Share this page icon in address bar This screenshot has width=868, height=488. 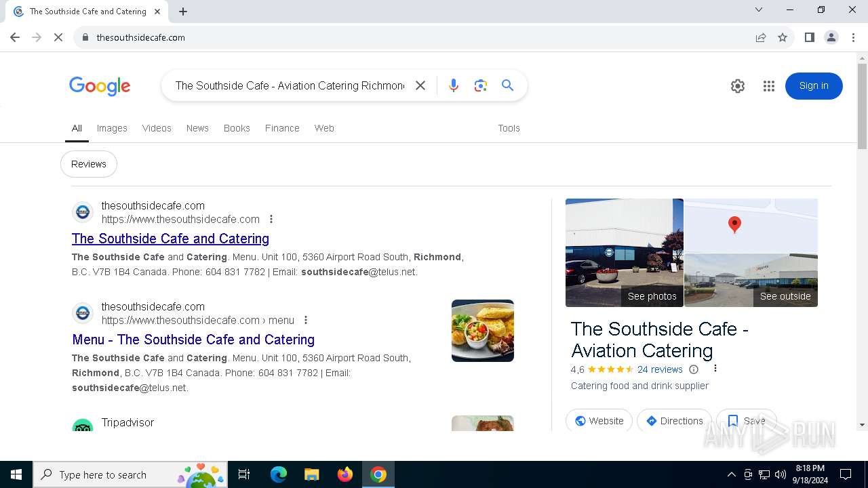[x=761, y=37]
